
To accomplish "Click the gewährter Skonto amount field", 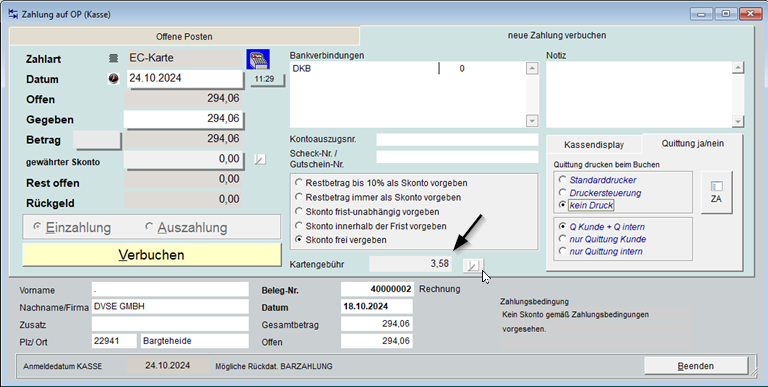I will [184, 159].
